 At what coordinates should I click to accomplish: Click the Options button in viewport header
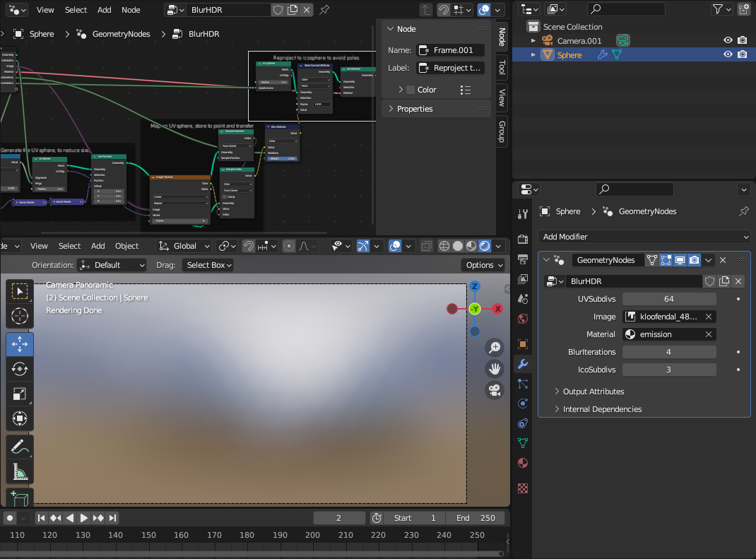(x=483, y=265)
